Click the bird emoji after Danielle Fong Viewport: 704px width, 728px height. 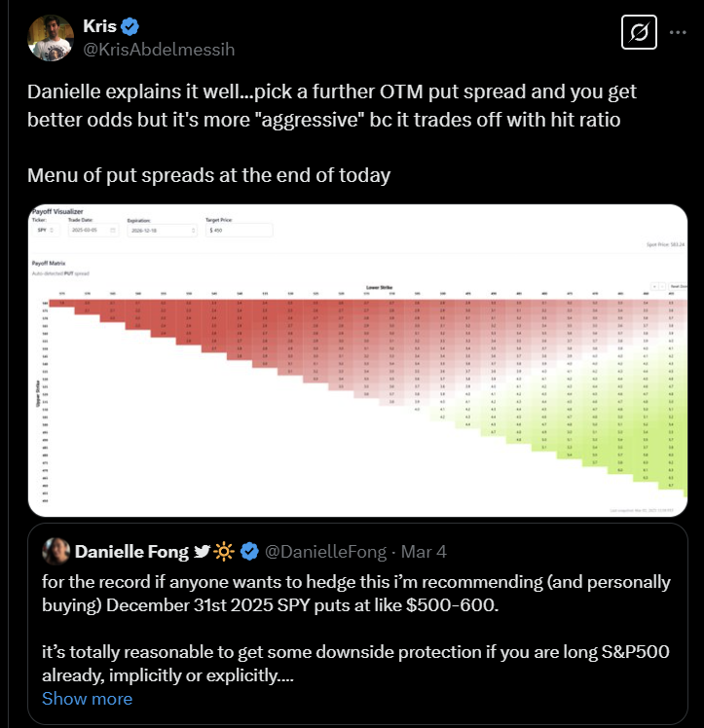tap(202, 551)
